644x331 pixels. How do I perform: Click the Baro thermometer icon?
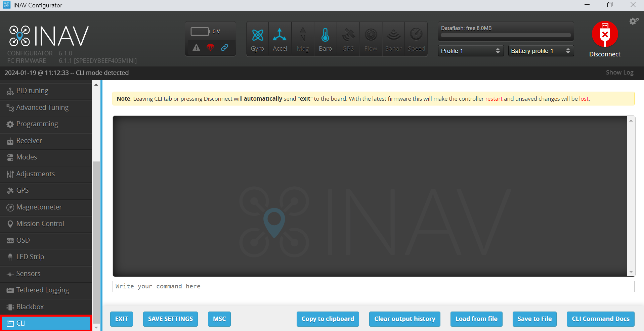click(x=325, y=35)
